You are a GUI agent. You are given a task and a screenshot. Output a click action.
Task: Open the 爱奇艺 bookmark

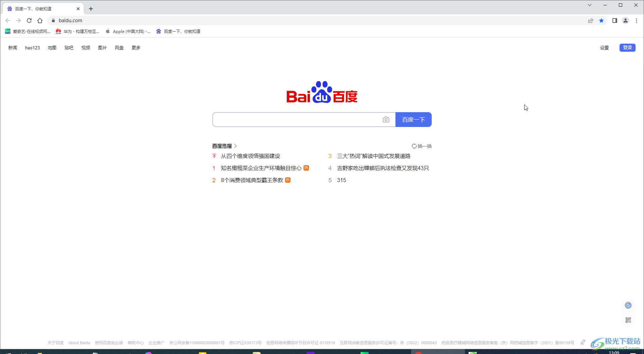click(28, 31)
